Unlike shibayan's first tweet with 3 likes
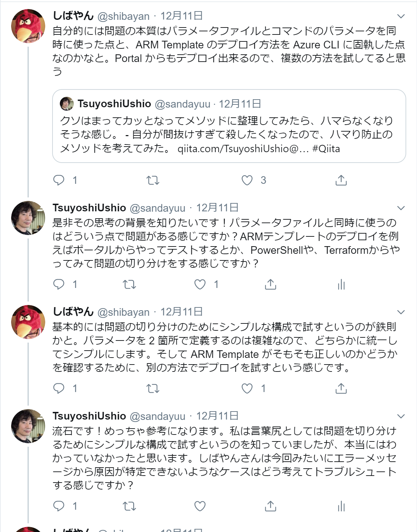The height and width of the screenshot is (532, 417). tap(248, 180)
